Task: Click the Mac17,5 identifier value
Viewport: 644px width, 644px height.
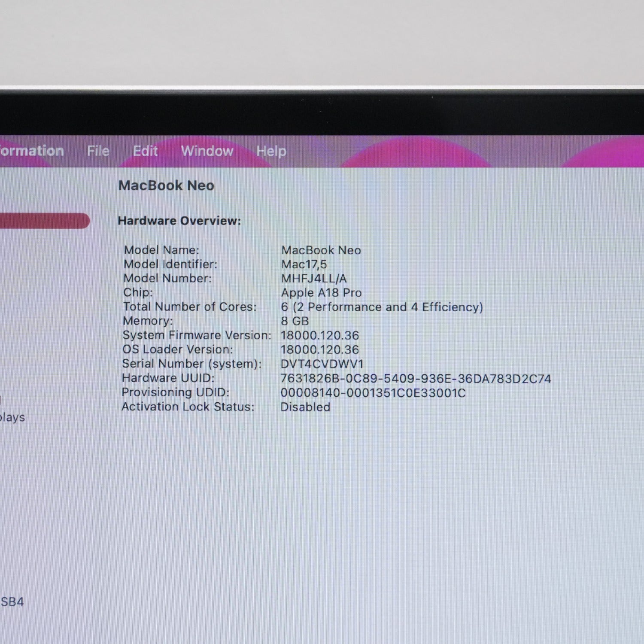Action: coord(304,264)
